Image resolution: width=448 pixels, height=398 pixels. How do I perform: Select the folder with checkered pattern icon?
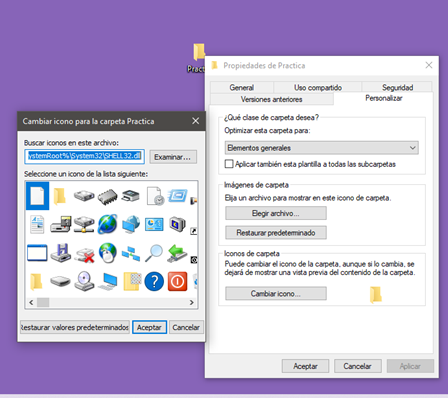[132, 281]
